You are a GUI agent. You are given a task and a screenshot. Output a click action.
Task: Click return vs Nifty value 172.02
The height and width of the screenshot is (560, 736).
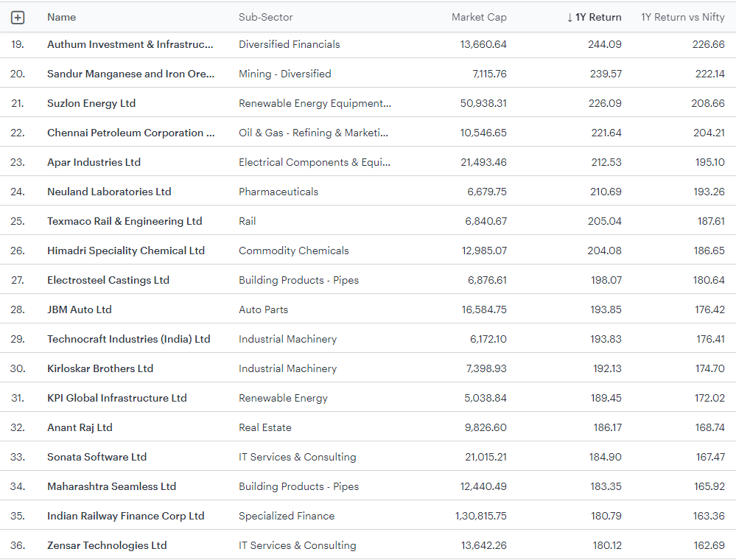coord(709,399)
